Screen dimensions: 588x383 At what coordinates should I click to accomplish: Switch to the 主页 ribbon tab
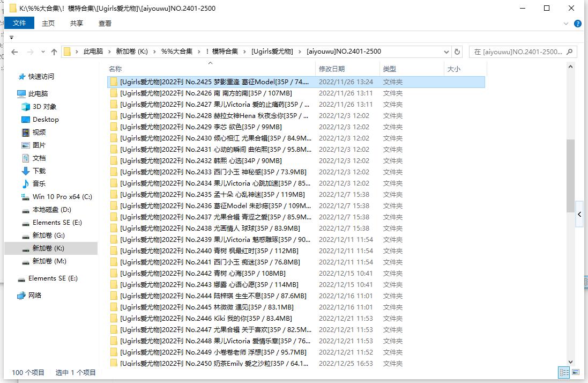pos(48,23)
